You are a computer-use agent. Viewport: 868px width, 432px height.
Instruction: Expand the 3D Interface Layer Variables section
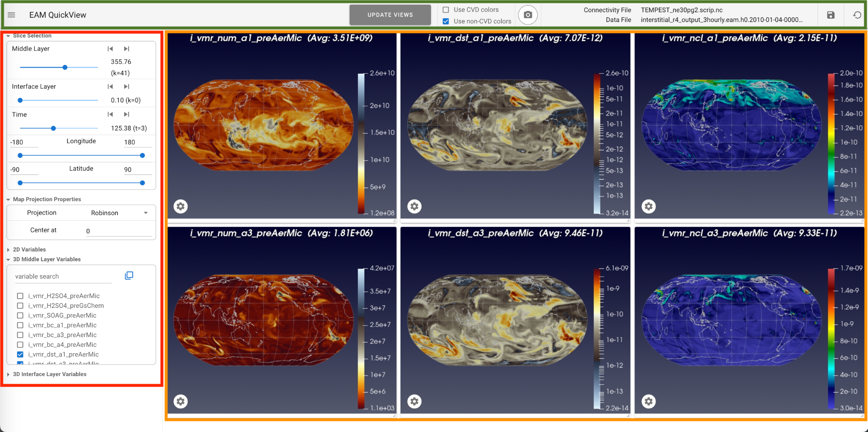tap(49, 374)
